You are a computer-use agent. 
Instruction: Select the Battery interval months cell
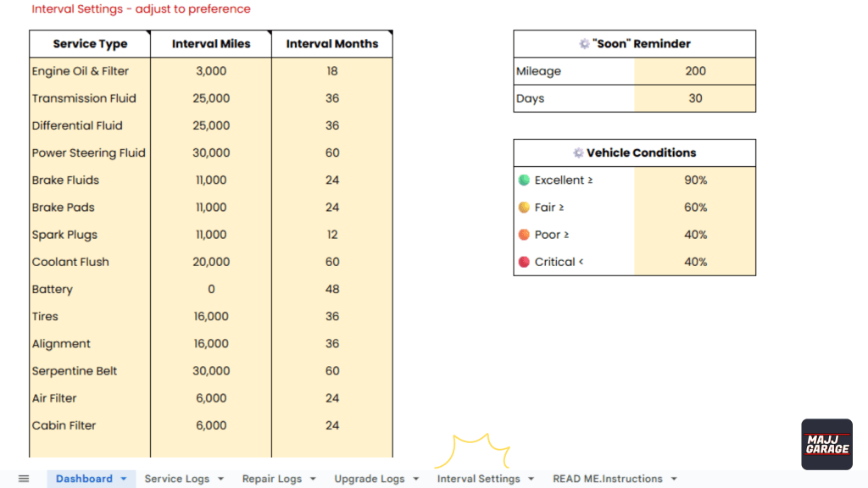[x=332, y=289]
